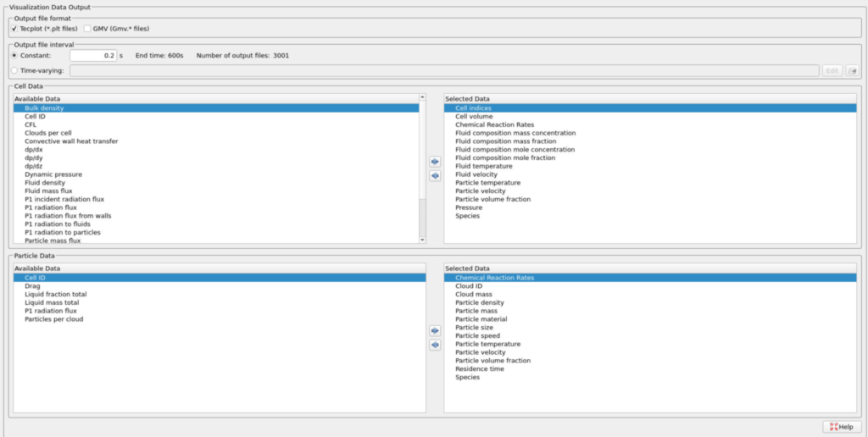Select Convective wall heat transfer item
Screen dimensions: 868x437
(x=71, y=141)
